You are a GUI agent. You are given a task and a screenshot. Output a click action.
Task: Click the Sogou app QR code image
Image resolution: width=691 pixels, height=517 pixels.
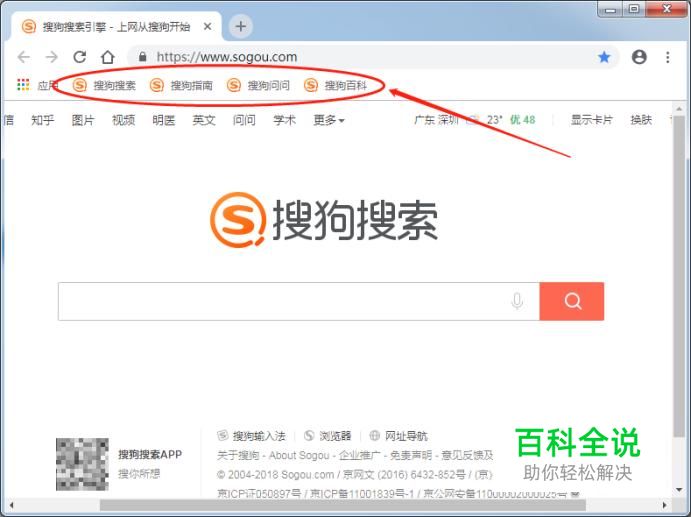82,464
